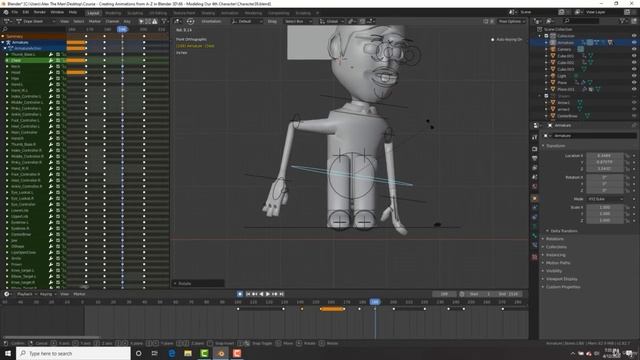Open the timeline Marker menu

(x=79, y=294)
